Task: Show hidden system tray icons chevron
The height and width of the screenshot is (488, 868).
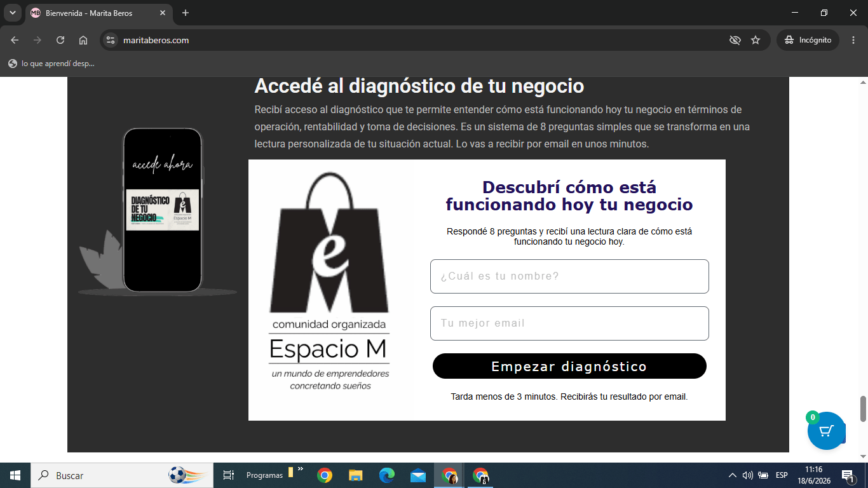Action: tap(732, 475)
